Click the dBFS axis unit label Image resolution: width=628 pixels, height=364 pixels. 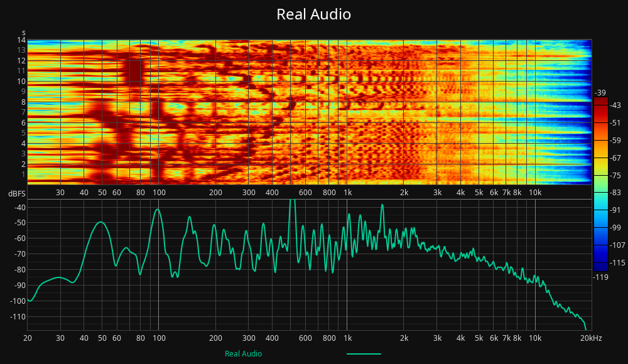[16, 193]
